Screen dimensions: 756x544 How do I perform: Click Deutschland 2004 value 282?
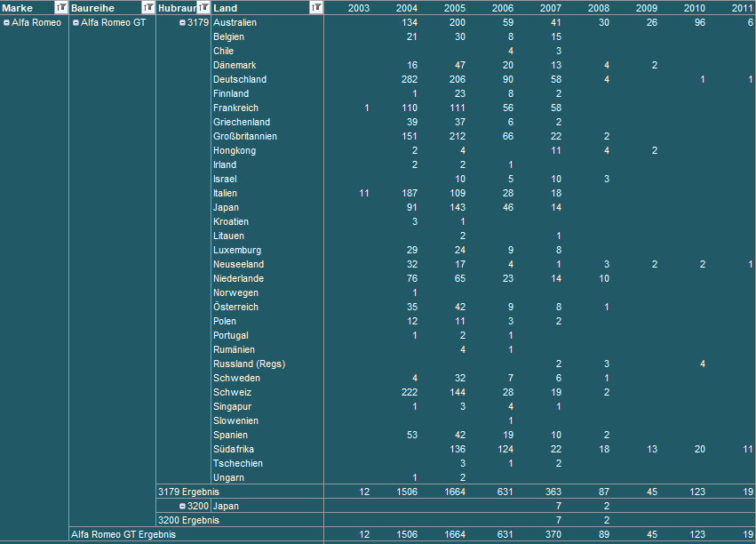point(410,80)
